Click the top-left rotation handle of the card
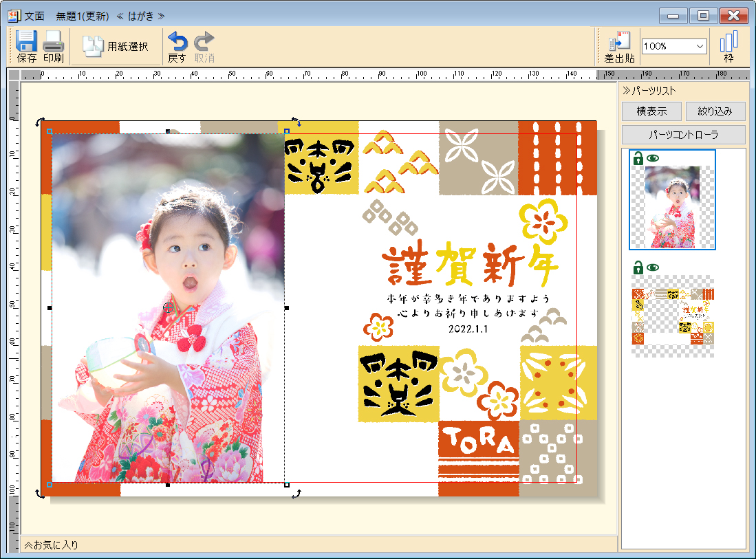756x559 pixels. coord(40,122)
